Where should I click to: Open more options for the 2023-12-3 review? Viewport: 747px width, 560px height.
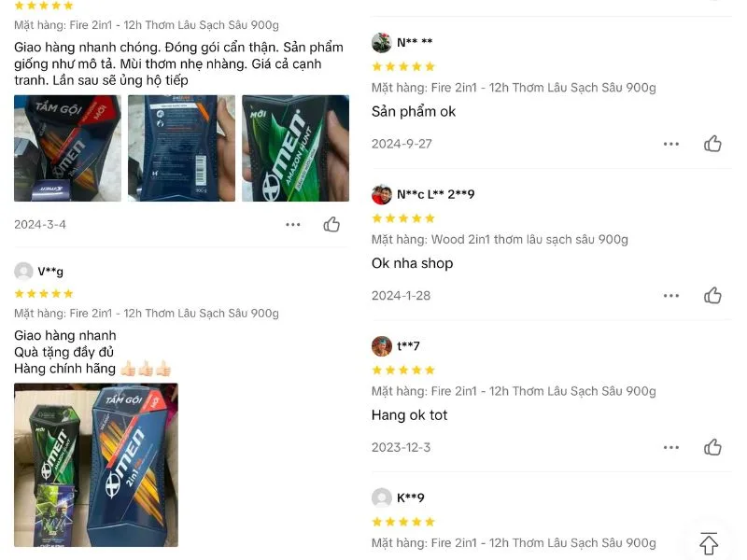671,447
